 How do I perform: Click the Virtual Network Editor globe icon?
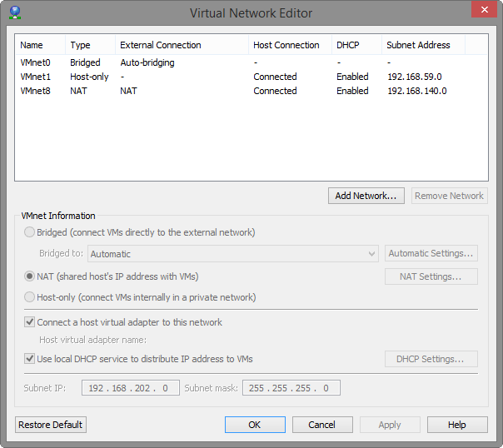tap(15, 12)
